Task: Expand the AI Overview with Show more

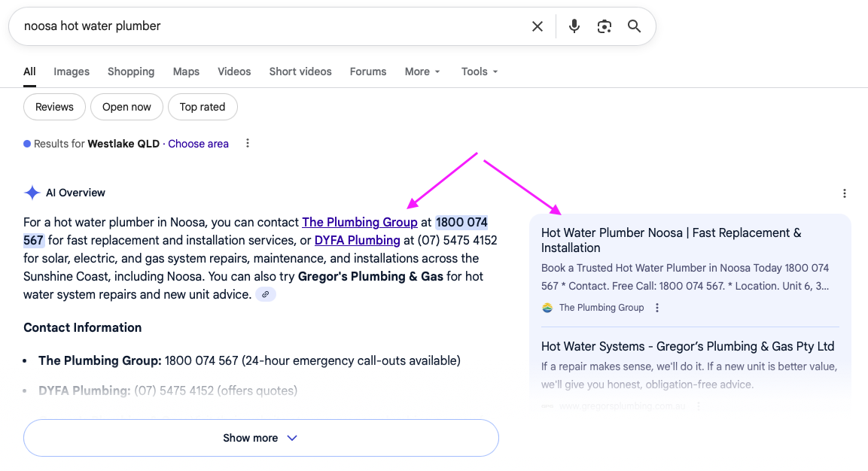Action: click(260, 437)
